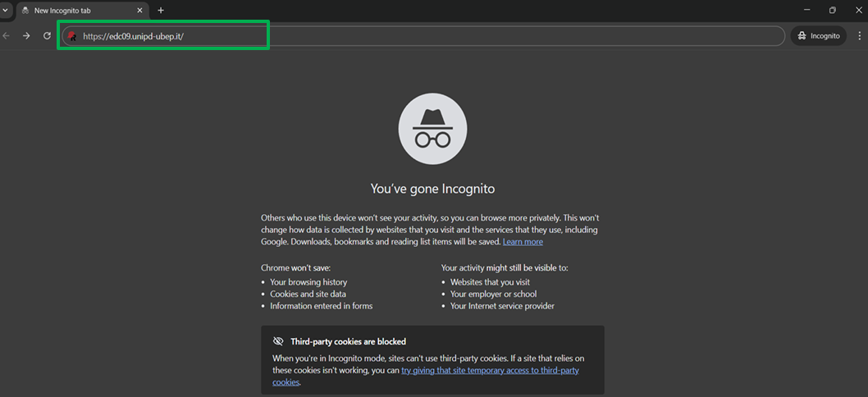The image size is (868, 397).
Task: Click the crossed-eye blocked cookies icon
Action: [x=278, y=341]
